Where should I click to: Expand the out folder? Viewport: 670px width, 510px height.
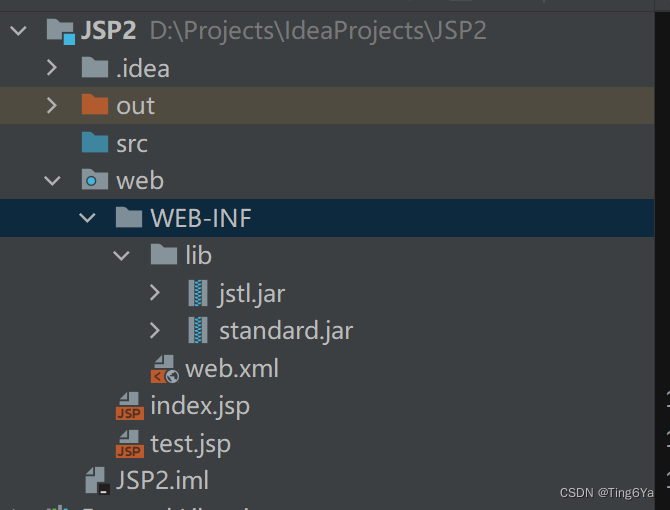click(x=52, y=105)
